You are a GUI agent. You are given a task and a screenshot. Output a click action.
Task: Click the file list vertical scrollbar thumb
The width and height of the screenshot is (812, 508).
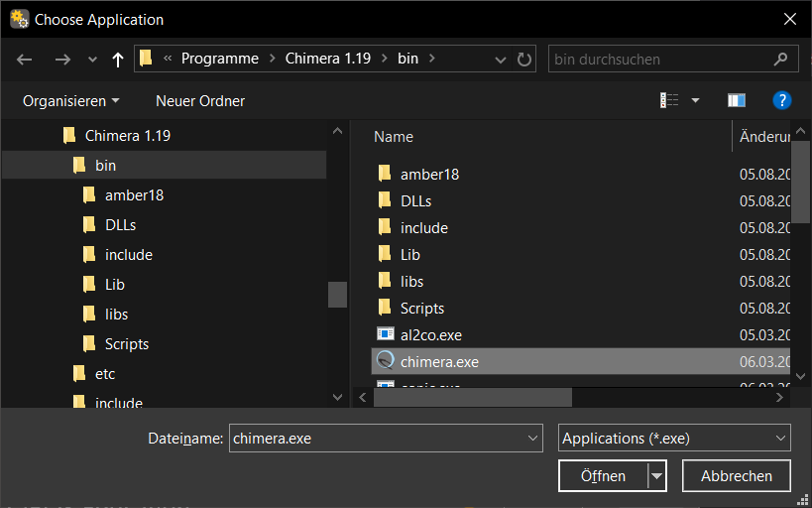801,182
